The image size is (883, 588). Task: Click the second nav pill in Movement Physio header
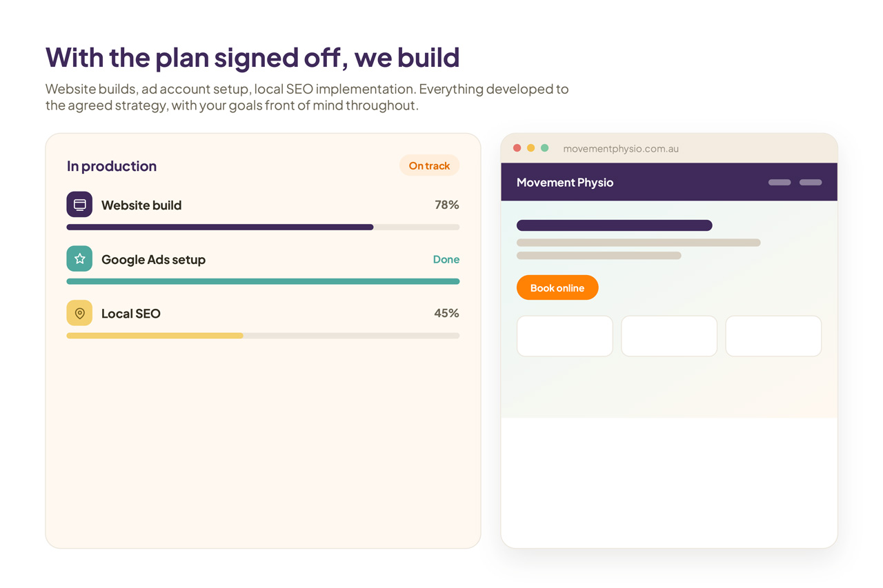[x=811, y=183]
